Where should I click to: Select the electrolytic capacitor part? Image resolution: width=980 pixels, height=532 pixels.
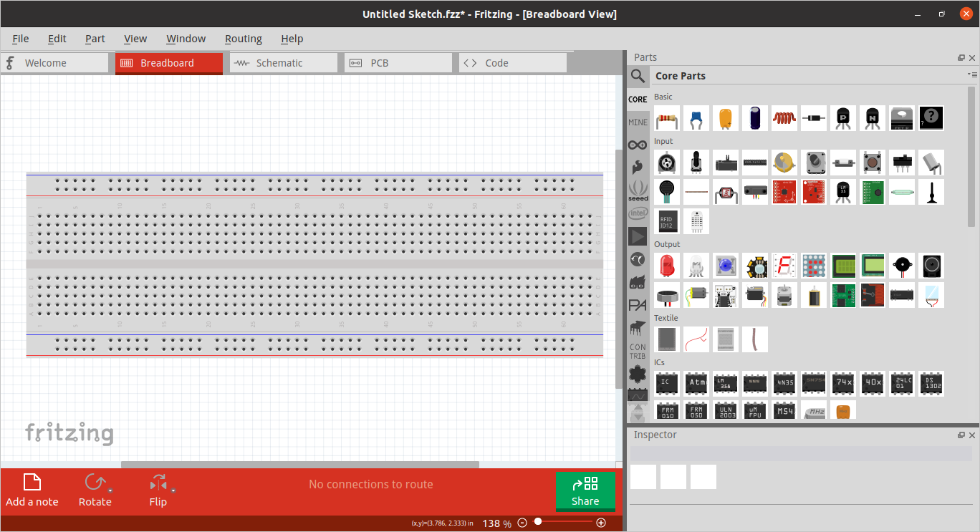[755, 118]
